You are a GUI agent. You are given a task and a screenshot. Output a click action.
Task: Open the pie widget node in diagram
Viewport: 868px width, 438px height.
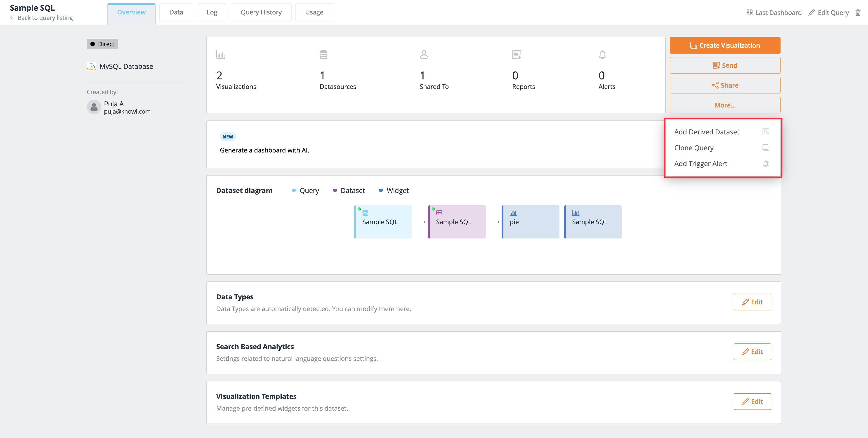(x=530, y=222)
